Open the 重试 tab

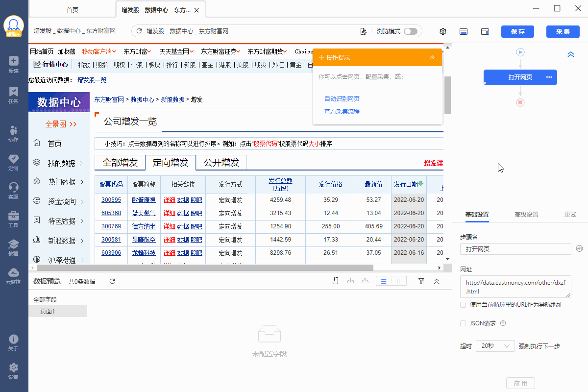570,215
